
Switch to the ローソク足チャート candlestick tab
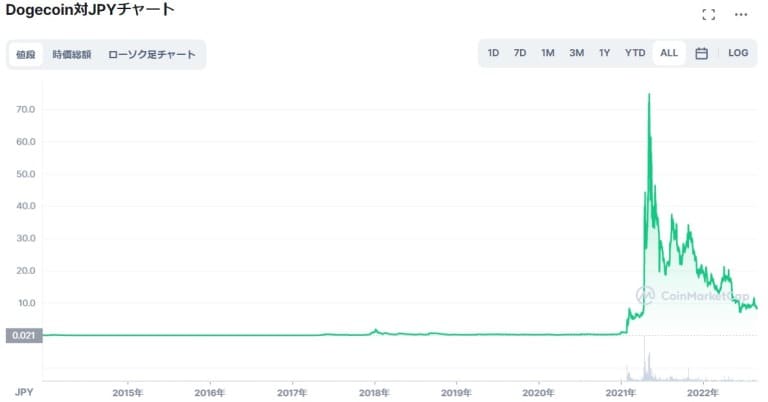point(152,54)
